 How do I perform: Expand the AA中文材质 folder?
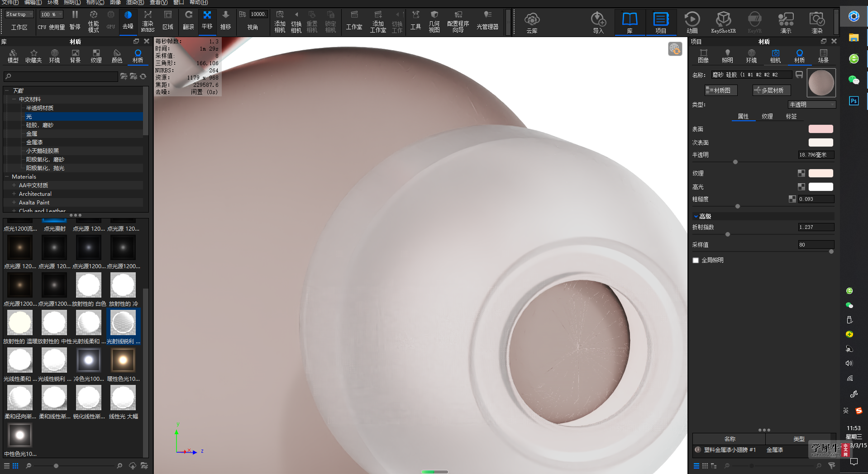(14, 185)
